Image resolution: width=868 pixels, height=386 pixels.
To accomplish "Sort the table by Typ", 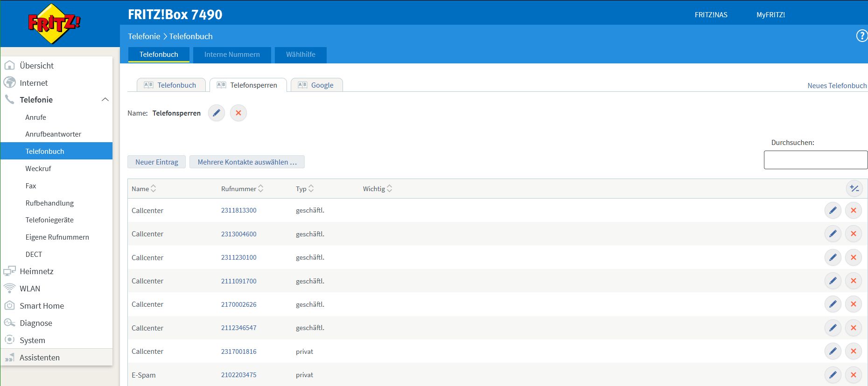I will click(x=305, y=189).
